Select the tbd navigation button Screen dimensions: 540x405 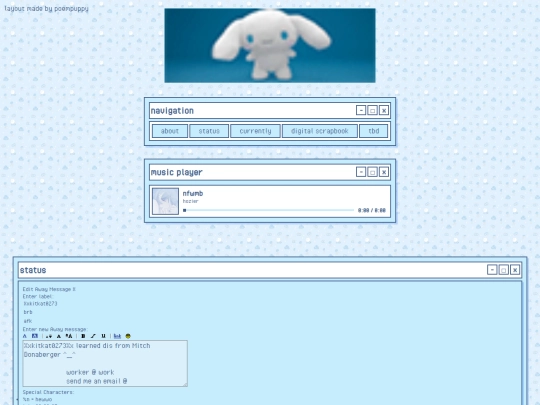click(x=374, y=131)
